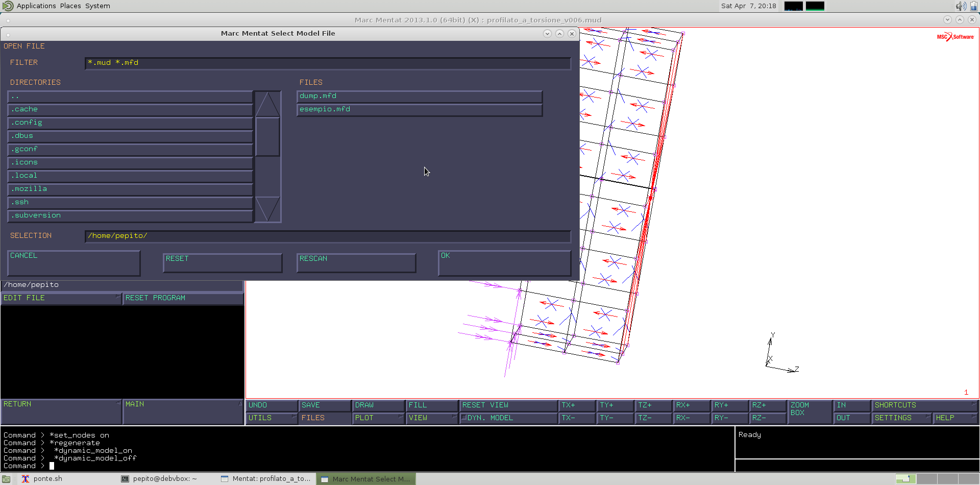Click the RESET PROGRAM button
Screen dimensions: 980x485
183,298
